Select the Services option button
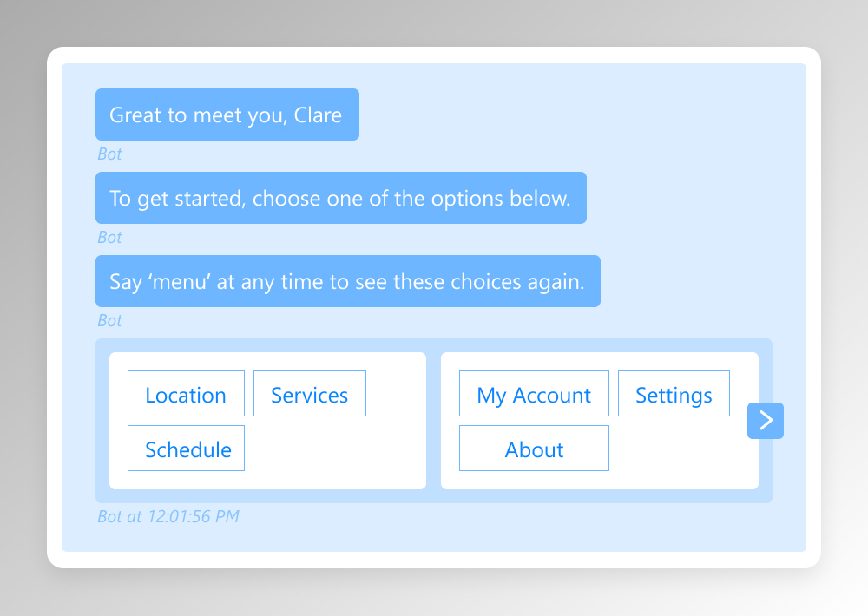The image size is (868, 616). click(309, 395)
